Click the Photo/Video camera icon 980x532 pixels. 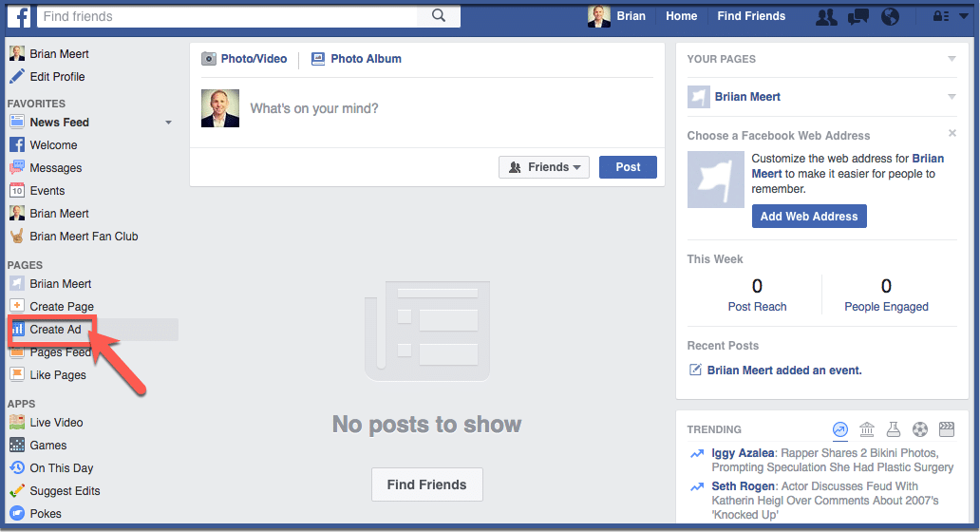[208, 59]
